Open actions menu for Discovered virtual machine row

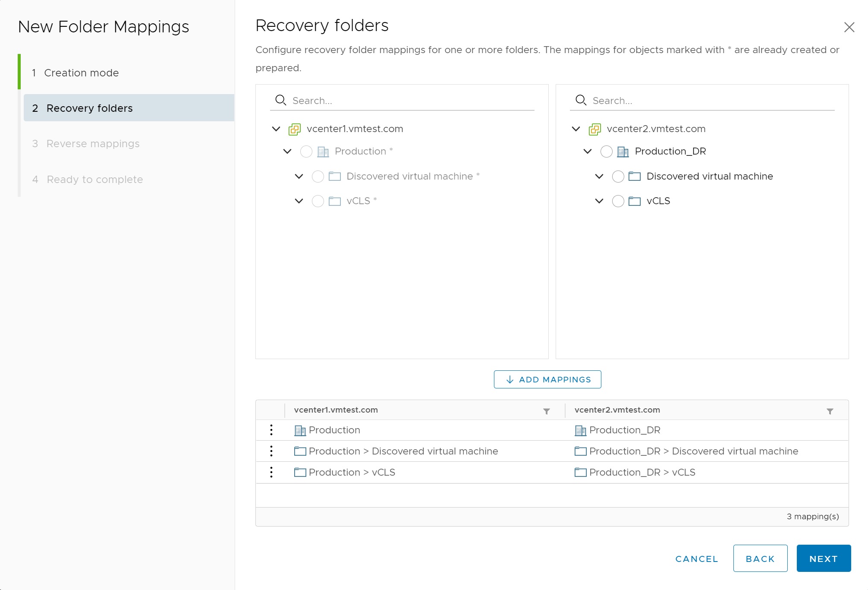(271, 451)
